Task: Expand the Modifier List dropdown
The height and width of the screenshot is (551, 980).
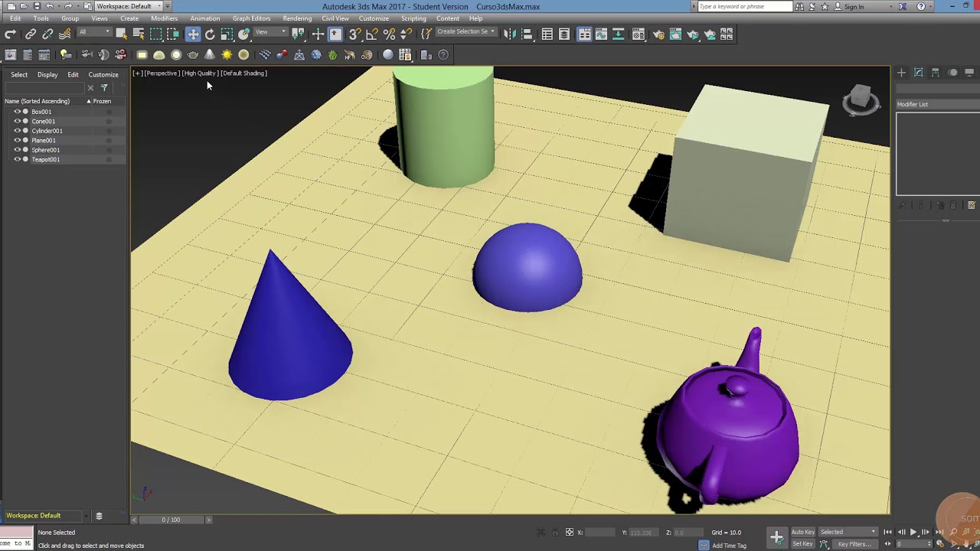Action: [x=938, y=104]
